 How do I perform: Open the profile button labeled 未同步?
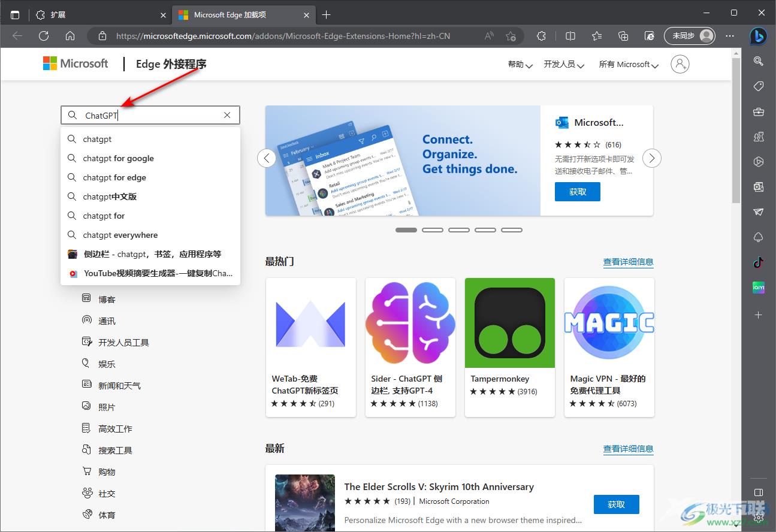tap(690, 36)
